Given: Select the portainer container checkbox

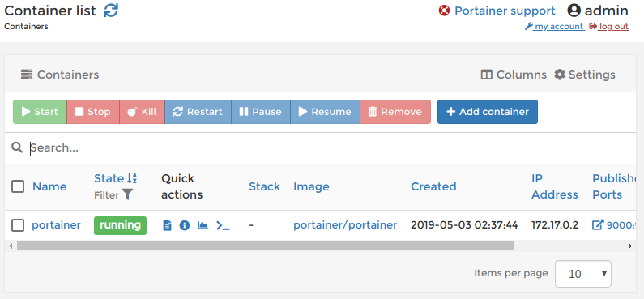Looking at the screenshot, I should pyautogui.click(x=18, y=225).
